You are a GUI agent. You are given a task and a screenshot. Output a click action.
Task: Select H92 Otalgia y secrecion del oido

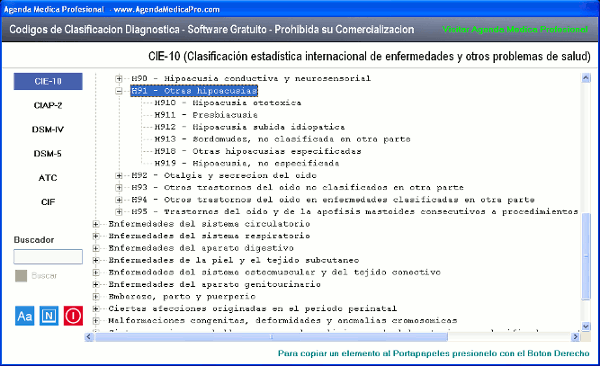click(224, 175)
